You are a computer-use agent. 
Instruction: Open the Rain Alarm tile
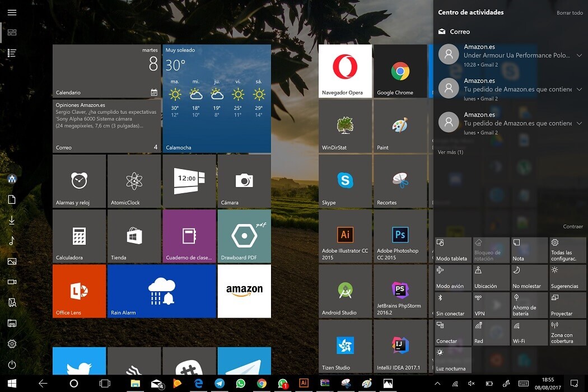click(162, 291)
